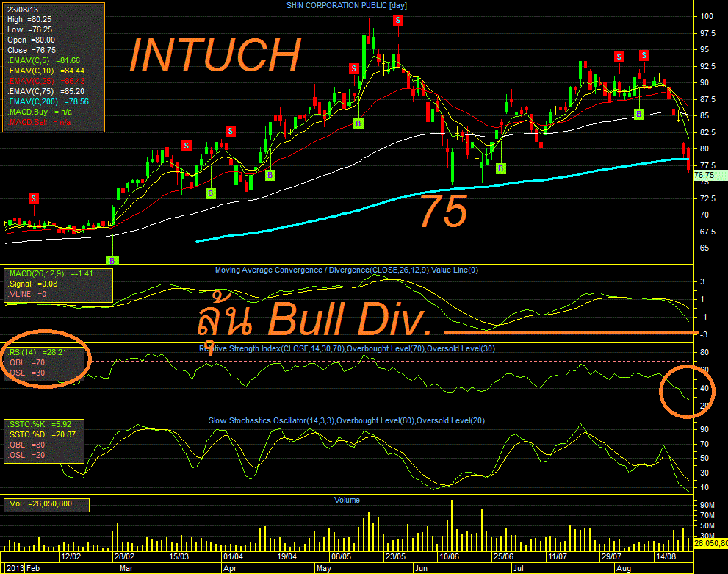The image size is (728, 574).
Task: Select the .SSTO.%K =5.92 legend value
Action: pyautogui.click(x=40, y=424)
